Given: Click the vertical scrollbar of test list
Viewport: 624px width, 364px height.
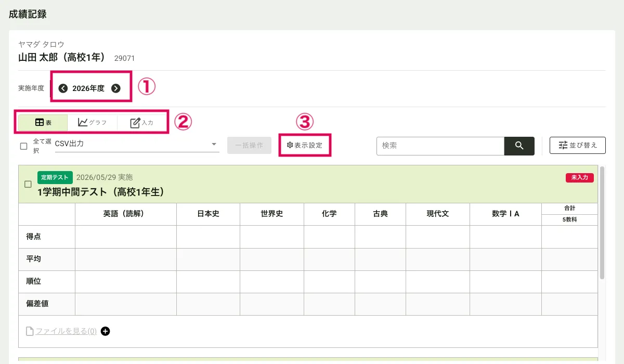Looking at the screenshot, I should [x=602, y=224].
